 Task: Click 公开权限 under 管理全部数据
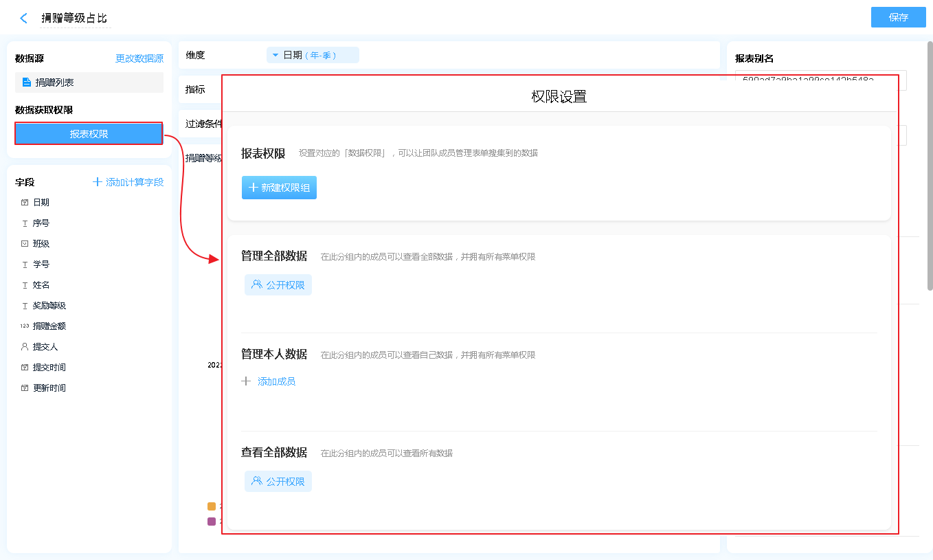point(278,284)
